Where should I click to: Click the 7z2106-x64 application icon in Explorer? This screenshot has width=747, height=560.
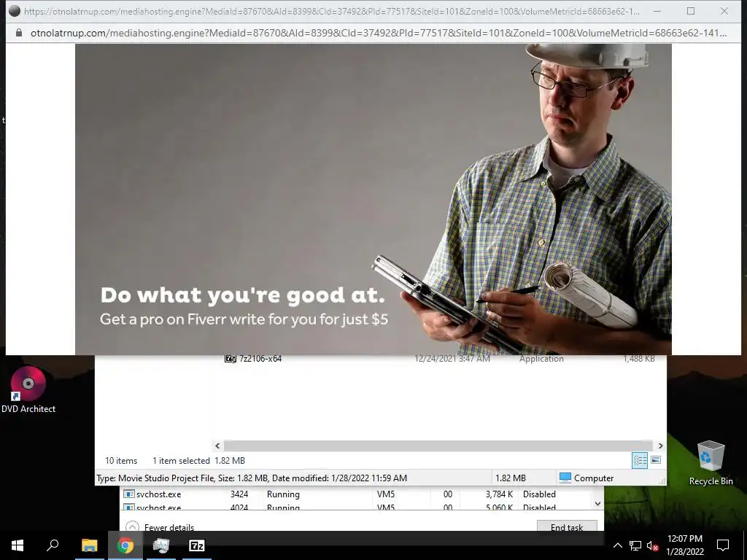pyautogui.click(x=230, y=359)
